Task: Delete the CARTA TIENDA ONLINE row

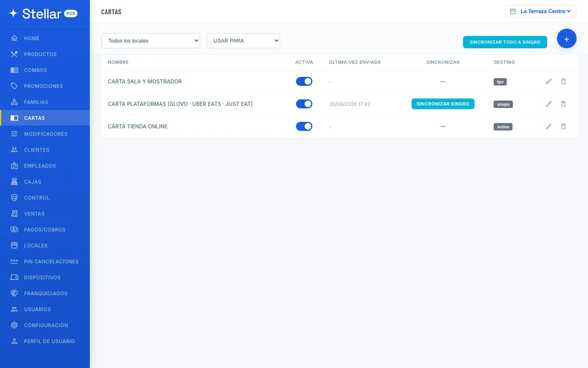Action: (564, 126)
